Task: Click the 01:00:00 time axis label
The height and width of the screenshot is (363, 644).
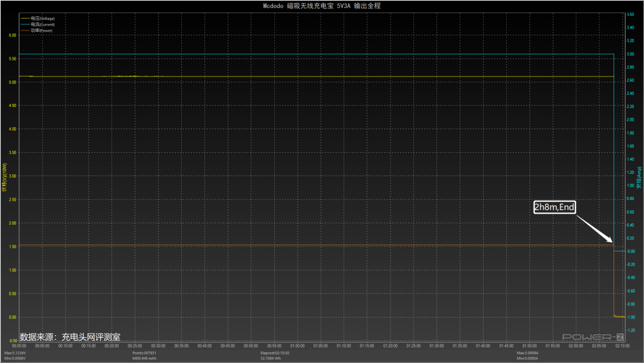Action: click(298, 346)
